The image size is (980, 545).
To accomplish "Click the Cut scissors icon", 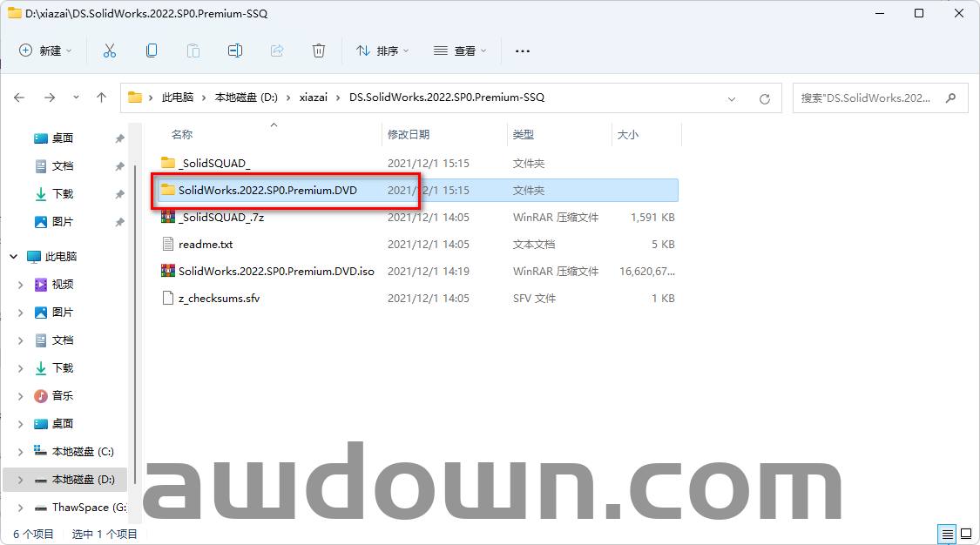I will pos(110,50).
